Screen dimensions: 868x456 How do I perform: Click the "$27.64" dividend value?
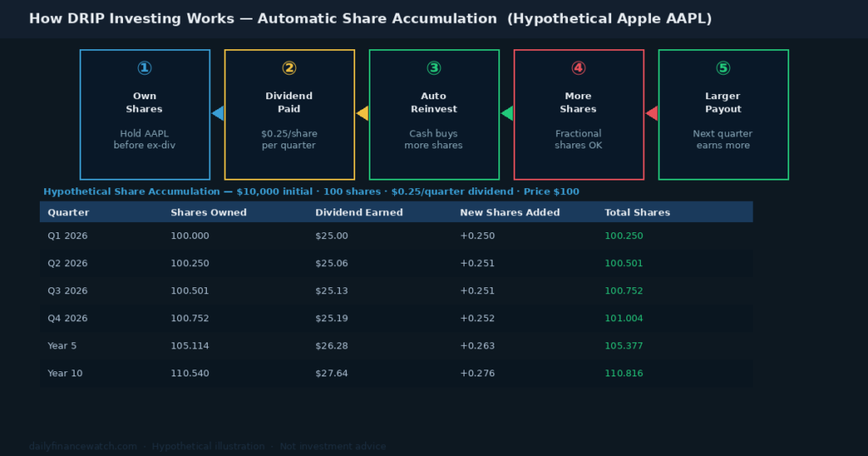click(331, 374)
